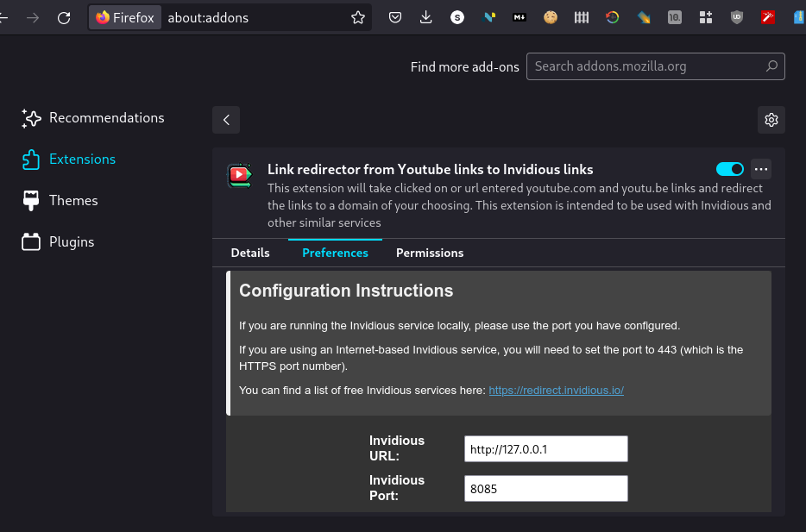
Task: Open the Downloads panel
Action: pyautogui.click(x=425, y=18)
